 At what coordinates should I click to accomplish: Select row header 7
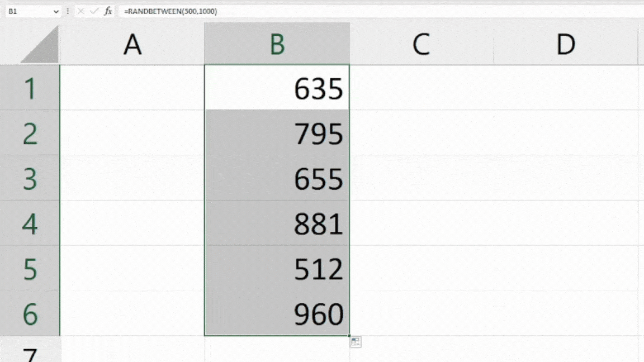pos(29,355)
